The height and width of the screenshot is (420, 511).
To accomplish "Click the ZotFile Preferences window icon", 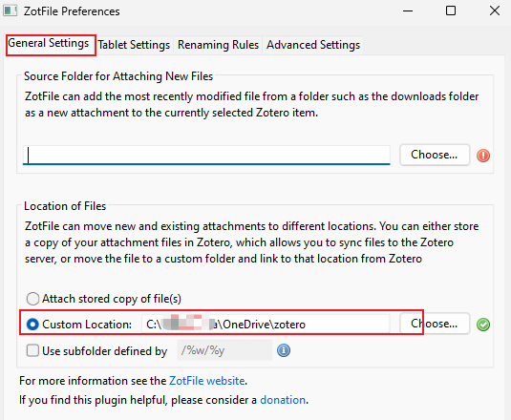I will (x=11, y=10).
